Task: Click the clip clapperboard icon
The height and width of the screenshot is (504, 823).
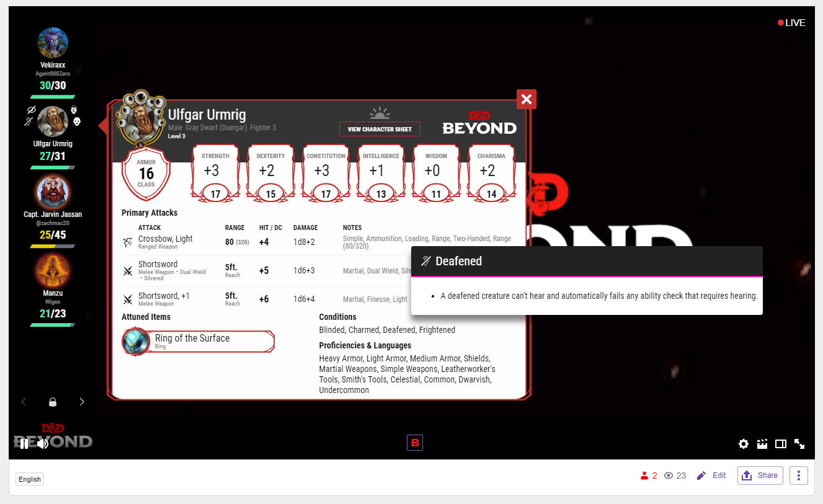Action: coord(762,444)
